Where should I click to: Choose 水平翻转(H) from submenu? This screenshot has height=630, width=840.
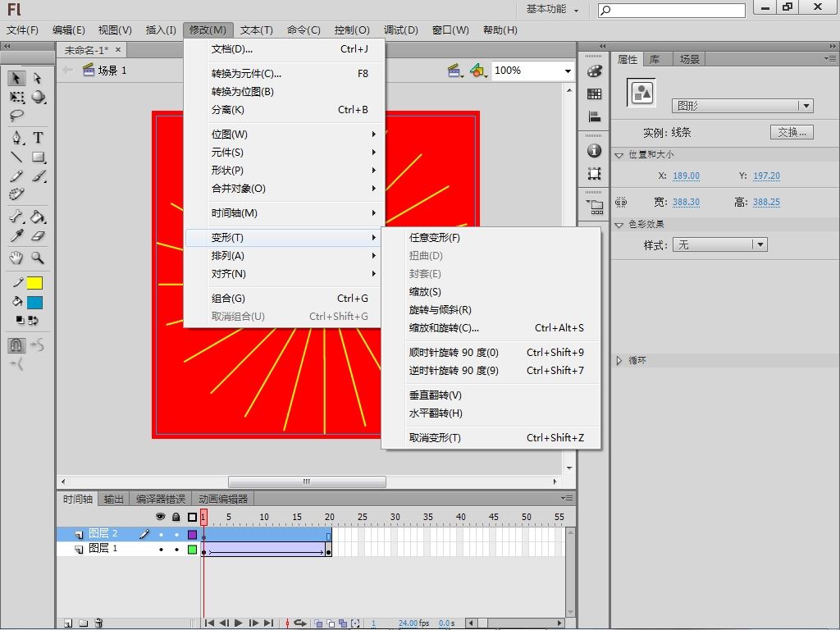coord(491,413)
